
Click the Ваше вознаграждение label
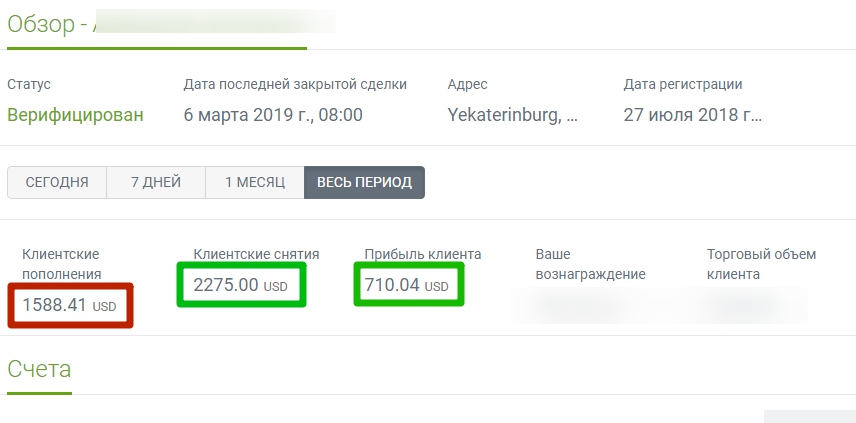[591, 264]
